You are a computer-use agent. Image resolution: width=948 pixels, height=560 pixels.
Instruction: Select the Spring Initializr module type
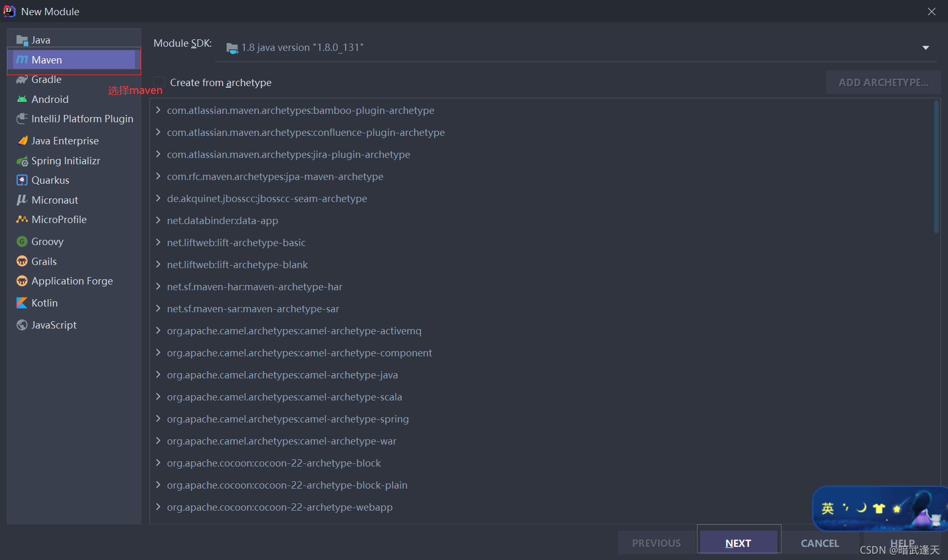pyautogui.click(x=74, y=161)
